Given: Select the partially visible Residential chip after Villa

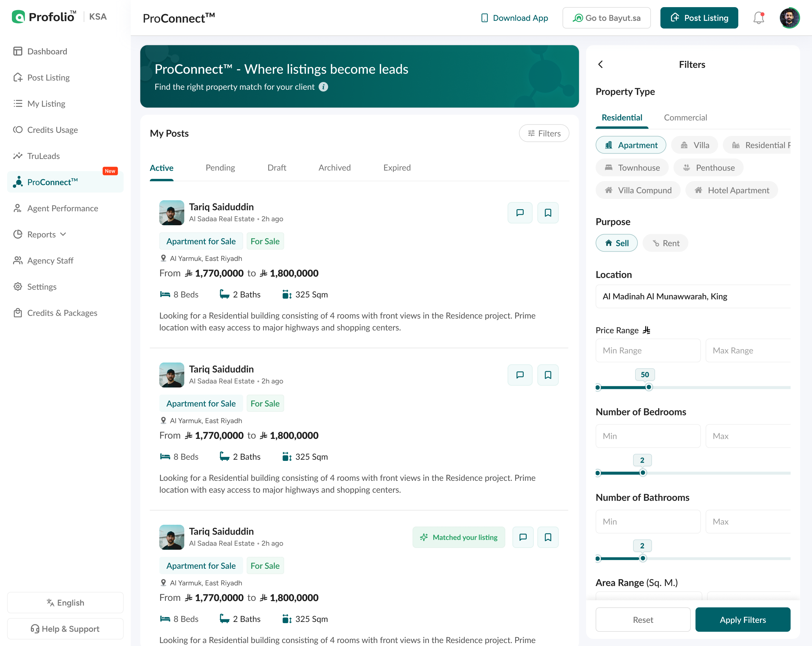Looking at the screenshot, I should [757, 145].
